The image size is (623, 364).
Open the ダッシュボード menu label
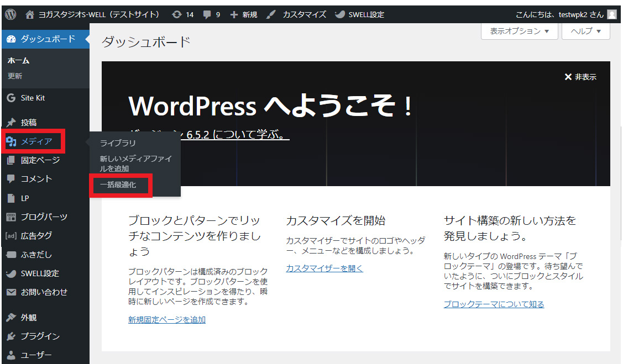[x=48, y=39]
